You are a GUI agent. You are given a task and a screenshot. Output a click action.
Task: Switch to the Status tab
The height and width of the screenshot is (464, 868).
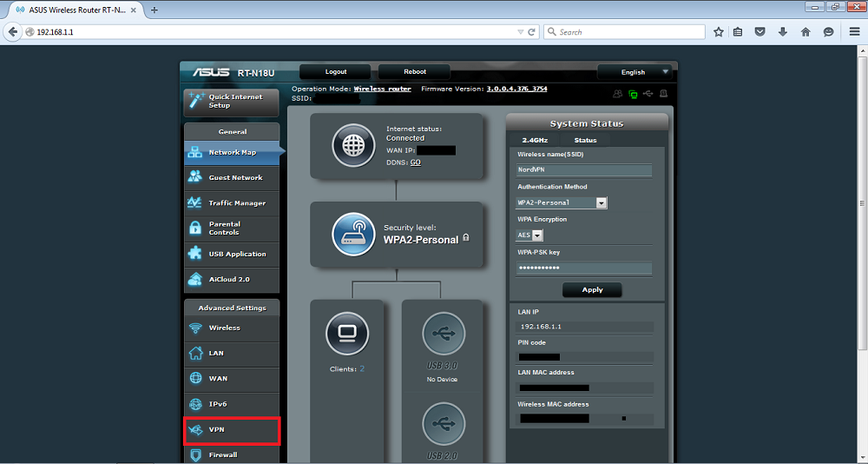(585, 140)
